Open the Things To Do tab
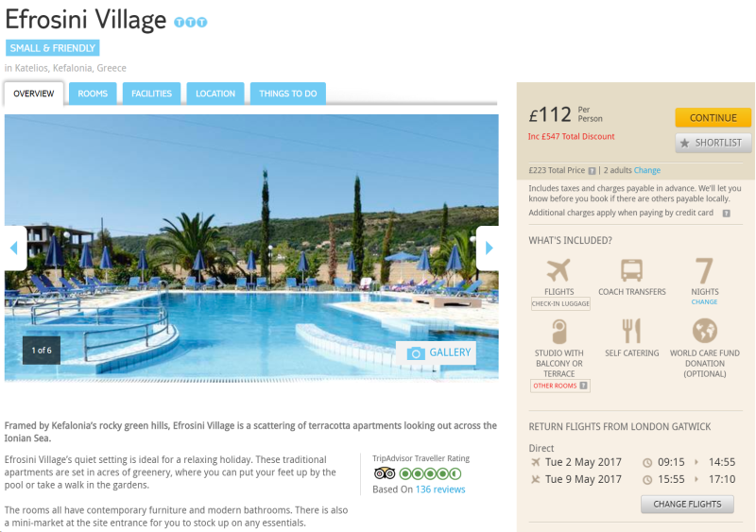 pyautogui.click(x=288, y=94)
